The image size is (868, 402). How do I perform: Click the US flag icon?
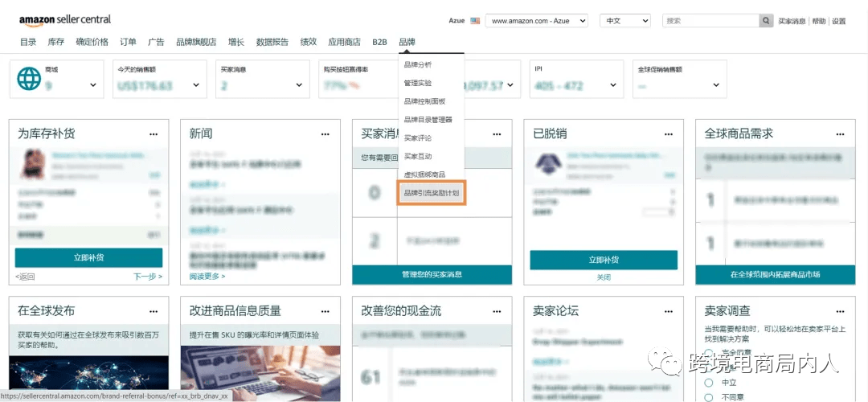(474, 21)
